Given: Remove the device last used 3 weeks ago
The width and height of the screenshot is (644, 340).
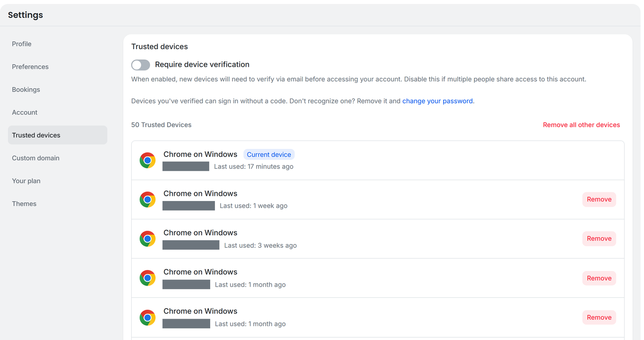Looking at the screenshot, I should [599, 239].
